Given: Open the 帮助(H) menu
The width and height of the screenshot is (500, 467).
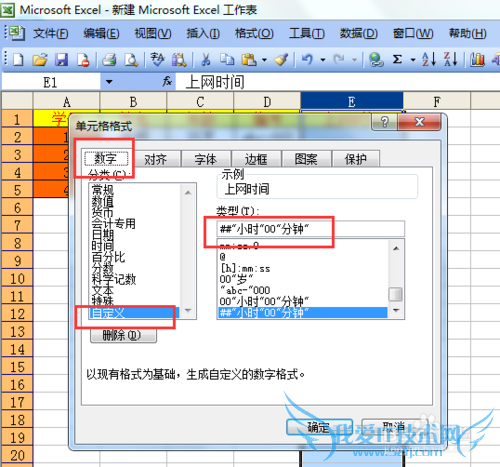Looking at the screenshot, I should pyautogui.click(x=467, y=33).
